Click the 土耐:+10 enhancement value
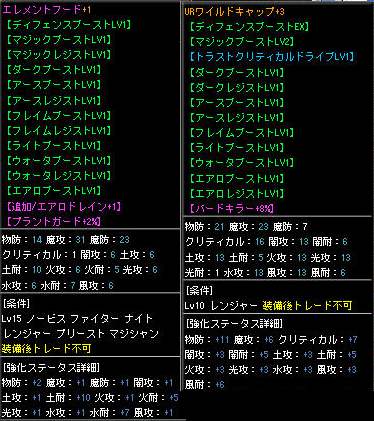 (x=68, y=398)
